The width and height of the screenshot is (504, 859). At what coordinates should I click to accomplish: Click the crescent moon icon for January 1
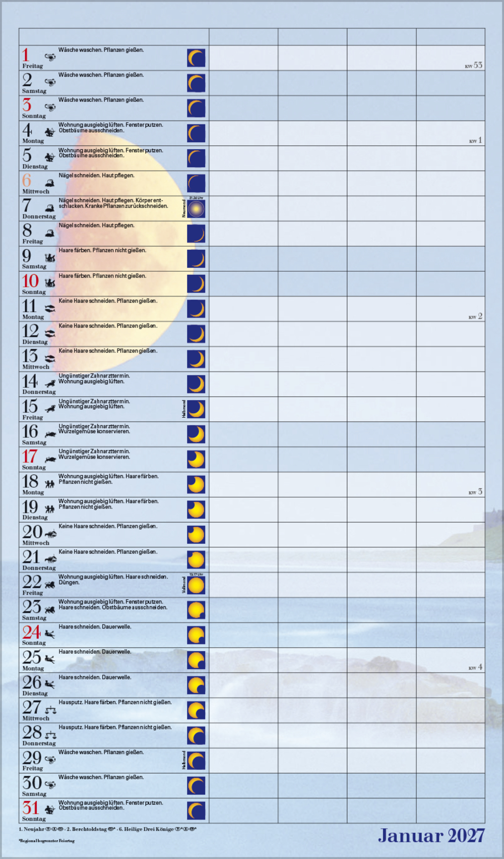coord(196,58)
